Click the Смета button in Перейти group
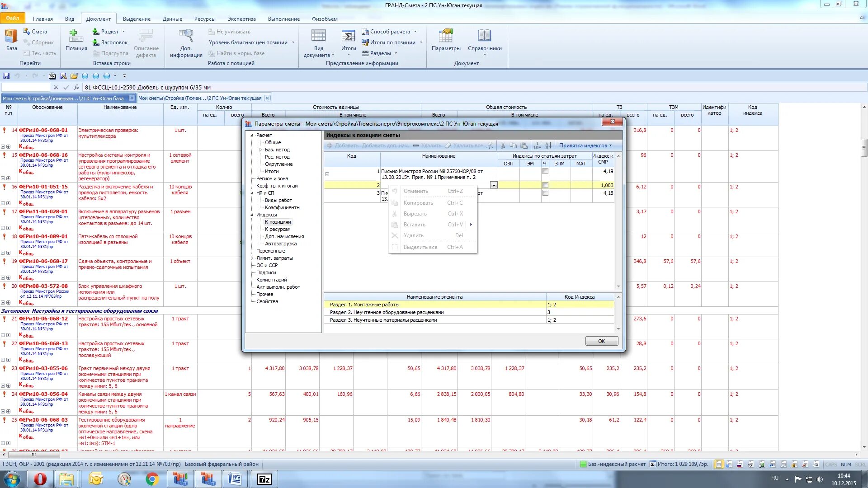The height and width of the screenshot is (488, 868). coord(35,32)
